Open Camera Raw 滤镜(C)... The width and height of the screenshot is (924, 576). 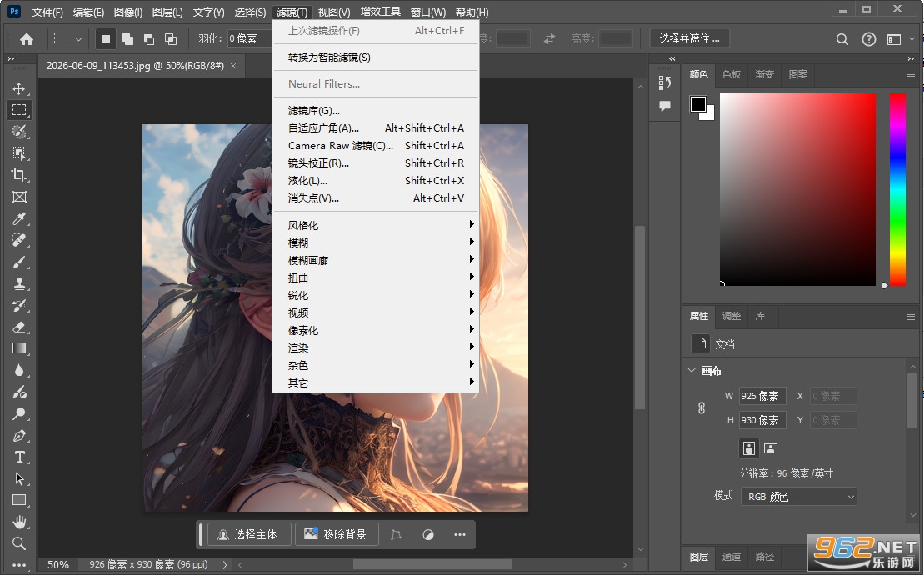(x=376, y=146)
